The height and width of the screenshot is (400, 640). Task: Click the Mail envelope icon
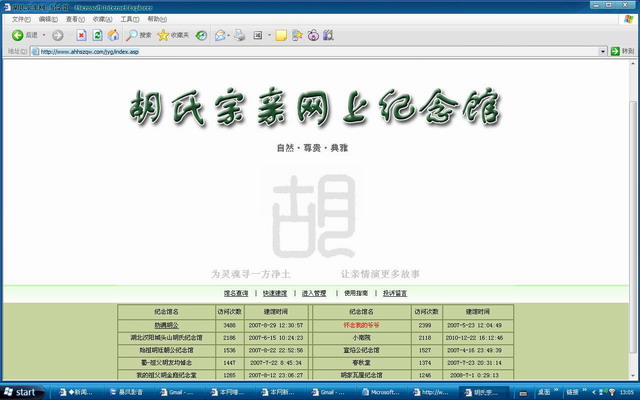click(x=220, y=36)
